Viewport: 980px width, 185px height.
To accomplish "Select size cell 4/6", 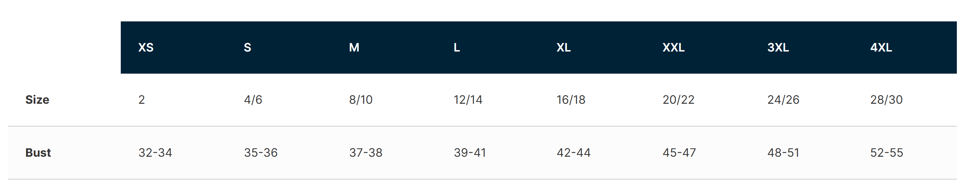I will click(x=253, y=100).
